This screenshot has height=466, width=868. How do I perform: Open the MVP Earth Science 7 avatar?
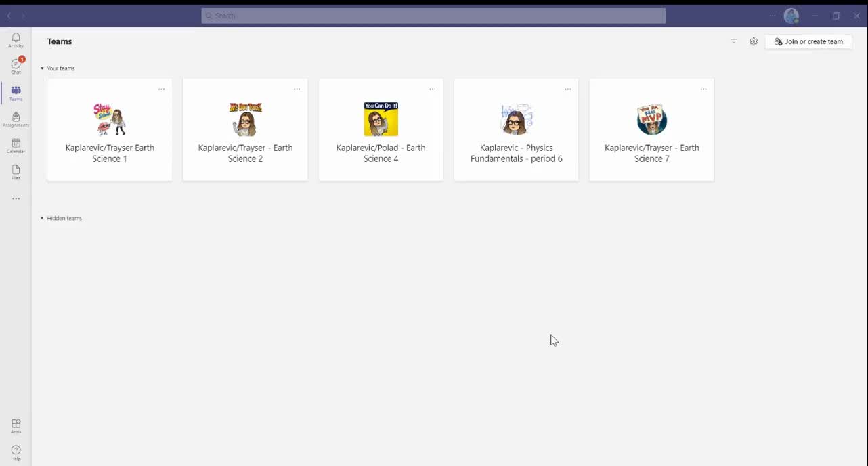click(x=651, y=119)
